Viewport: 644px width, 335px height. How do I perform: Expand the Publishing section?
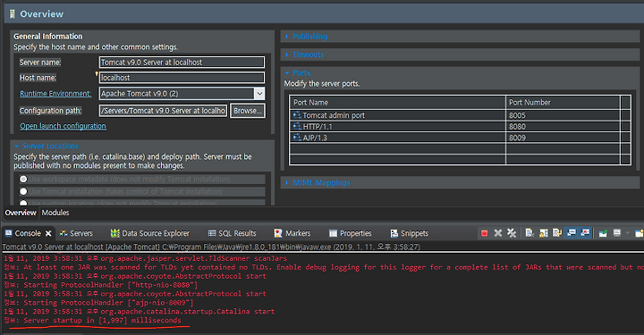(x=309, y=36)
